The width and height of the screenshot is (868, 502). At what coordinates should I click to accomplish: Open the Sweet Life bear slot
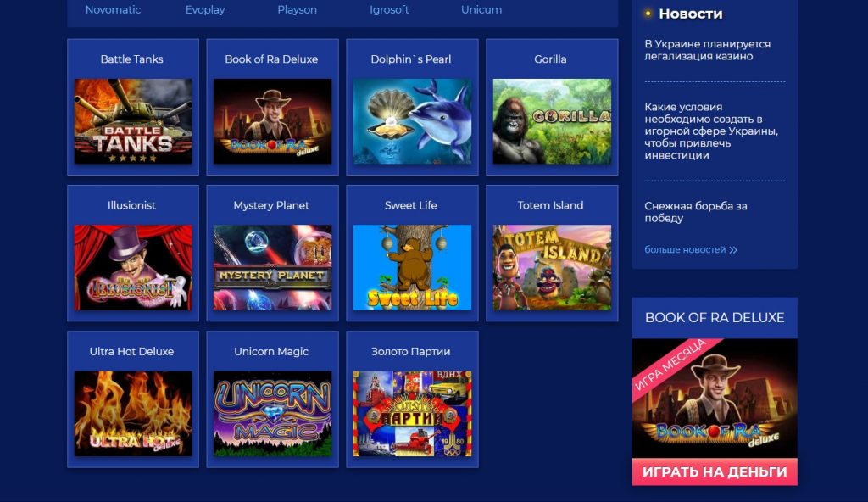tap(412, 268)
